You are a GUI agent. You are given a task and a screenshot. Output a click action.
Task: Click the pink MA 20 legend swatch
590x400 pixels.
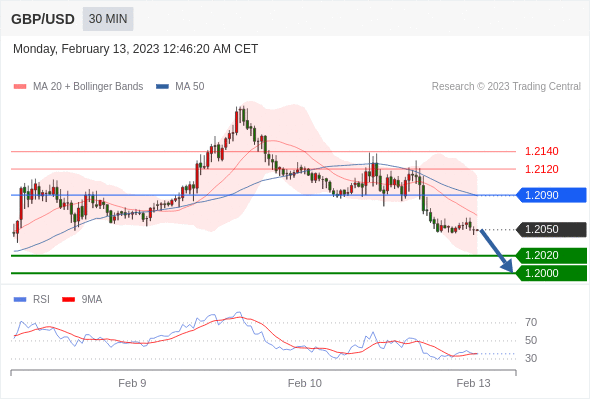(x=20, y=87)
